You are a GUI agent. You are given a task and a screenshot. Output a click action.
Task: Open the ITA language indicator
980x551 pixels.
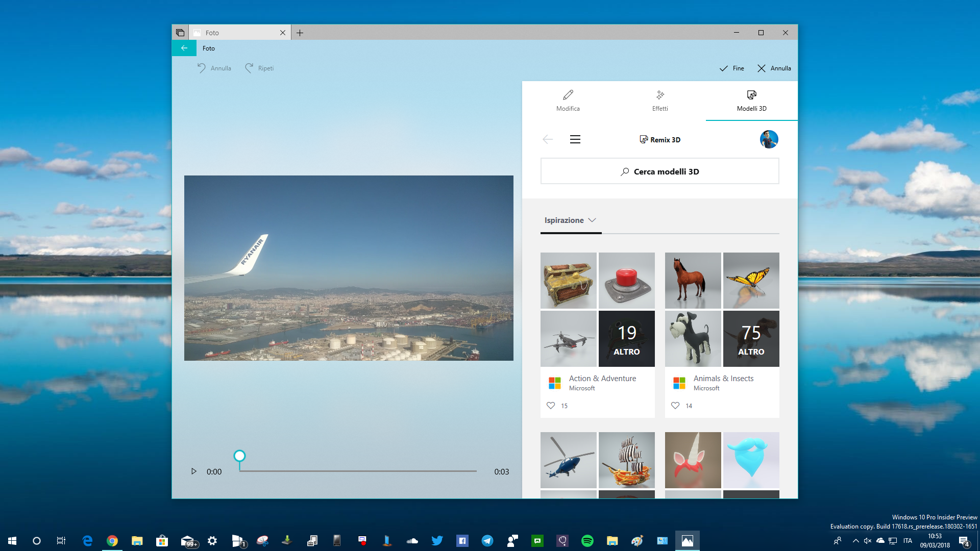click(908, 541)
